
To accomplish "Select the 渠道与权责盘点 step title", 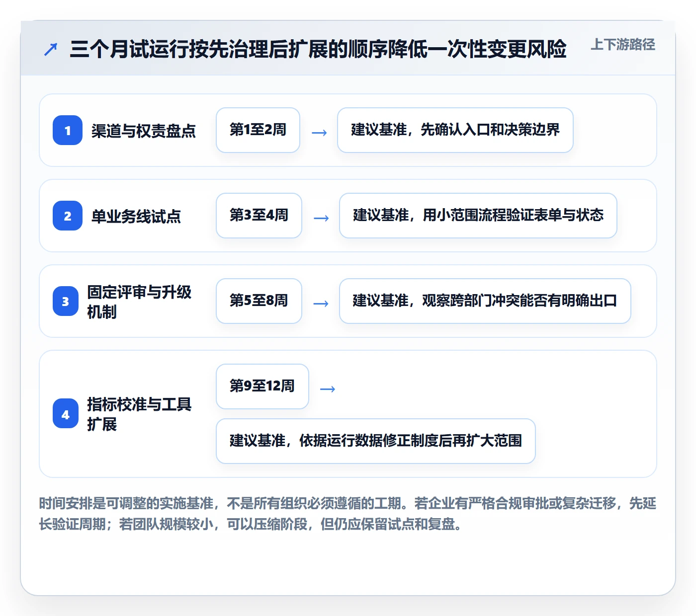I will tap(144, 131).
